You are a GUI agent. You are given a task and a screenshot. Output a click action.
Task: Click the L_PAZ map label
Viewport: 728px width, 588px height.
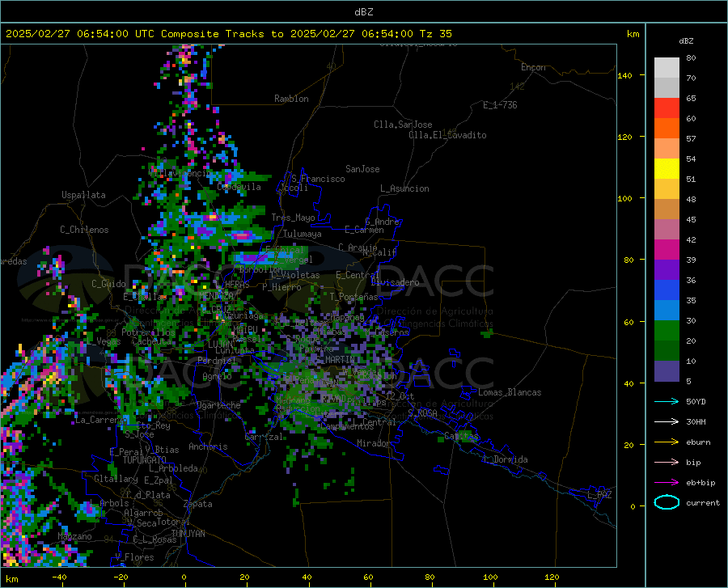tap(599, 495)
